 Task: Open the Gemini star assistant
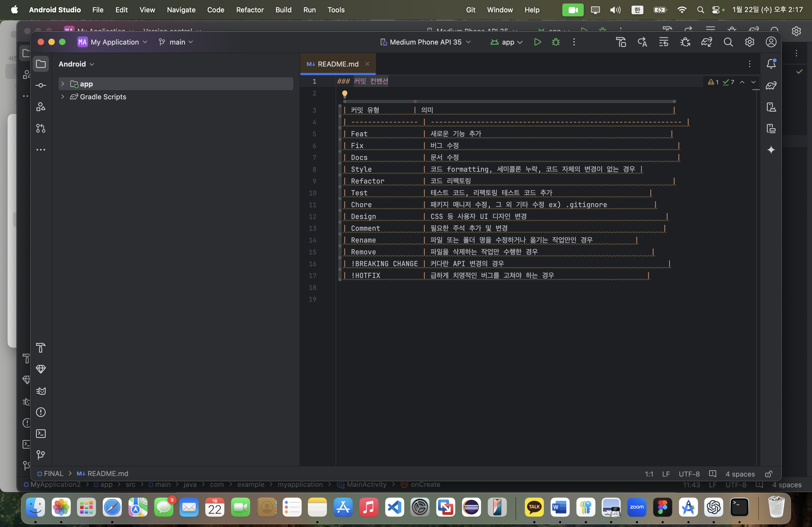(771, 150)
